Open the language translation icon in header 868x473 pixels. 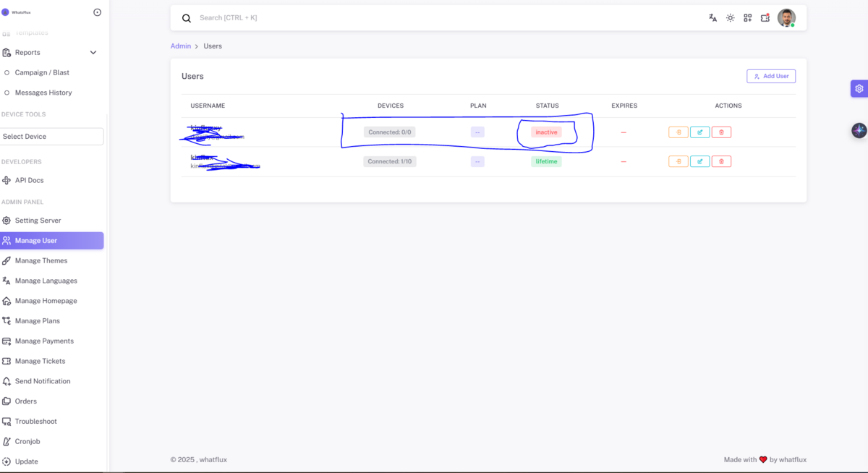click(712, 18)
